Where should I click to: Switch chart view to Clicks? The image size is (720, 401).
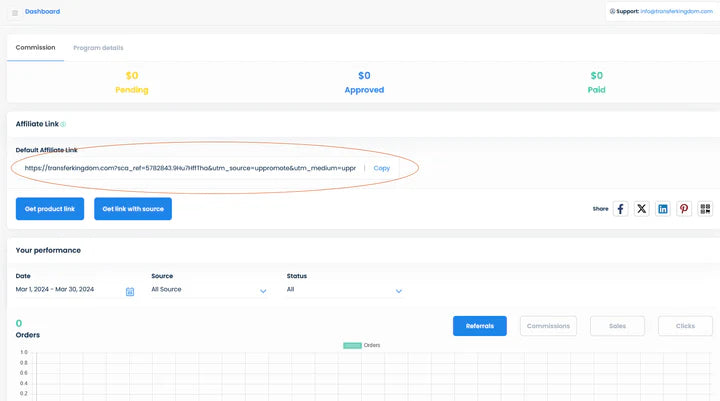click(x=685, y=326)
